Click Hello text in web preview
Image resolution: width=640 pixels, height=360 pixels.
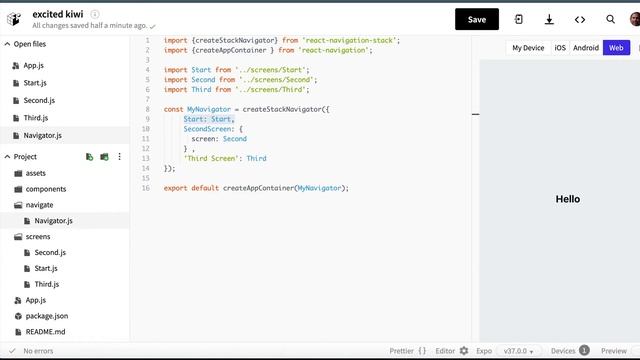click(x=567, y=199)
